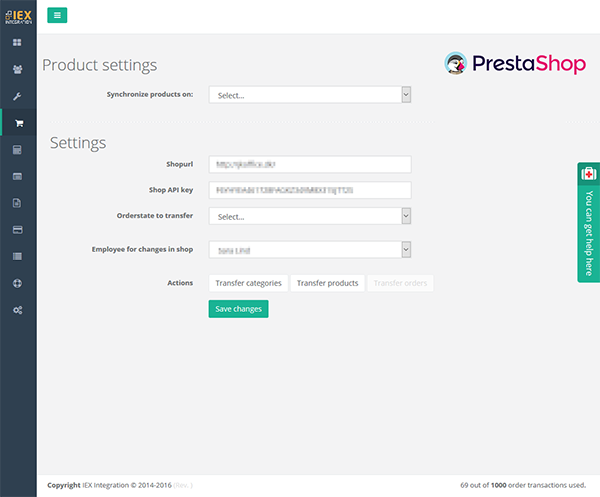Toggle the green hamburger menu button
600x497 pixels.
[x=57, y=15]
